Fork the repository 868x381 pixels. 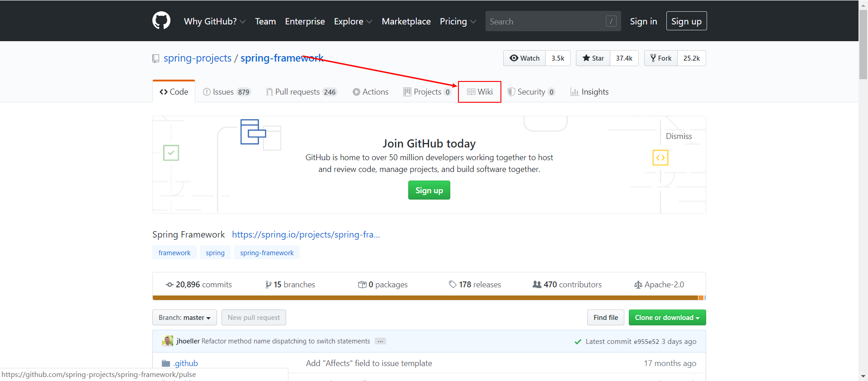pyautogui.click(x=661, y=58)
